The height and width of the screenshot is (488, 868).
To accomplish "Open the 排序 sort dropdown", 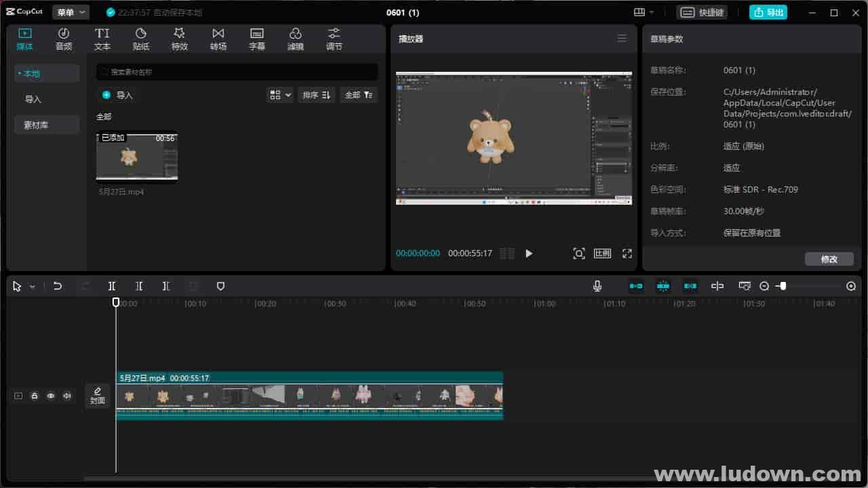I will 316,95.
